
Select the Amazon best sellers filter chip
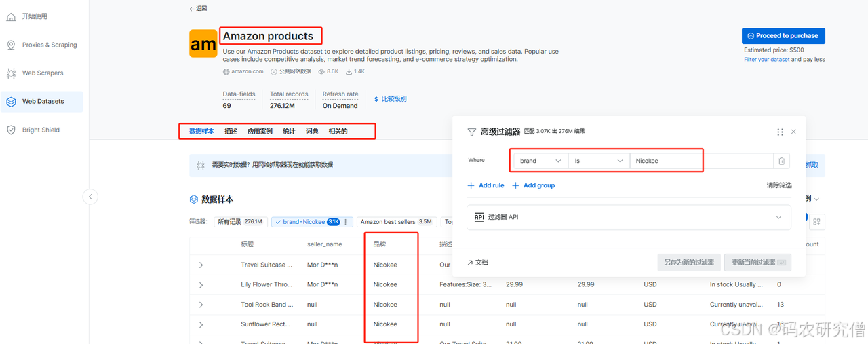(396, 222)
